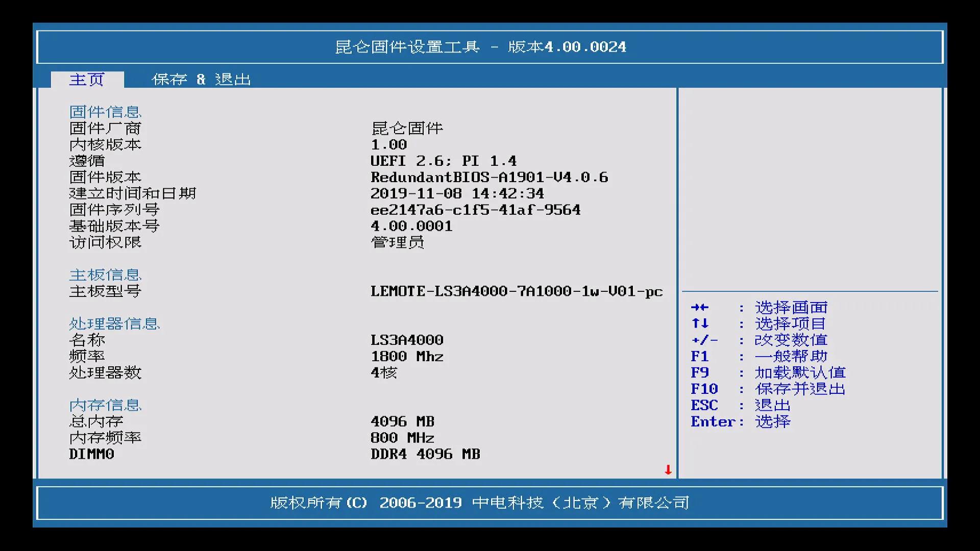This screenshot has width=980, height=551.
Task: Click the Enter 选择 entry
Action: pyautogui.click(x=741, y=421)
